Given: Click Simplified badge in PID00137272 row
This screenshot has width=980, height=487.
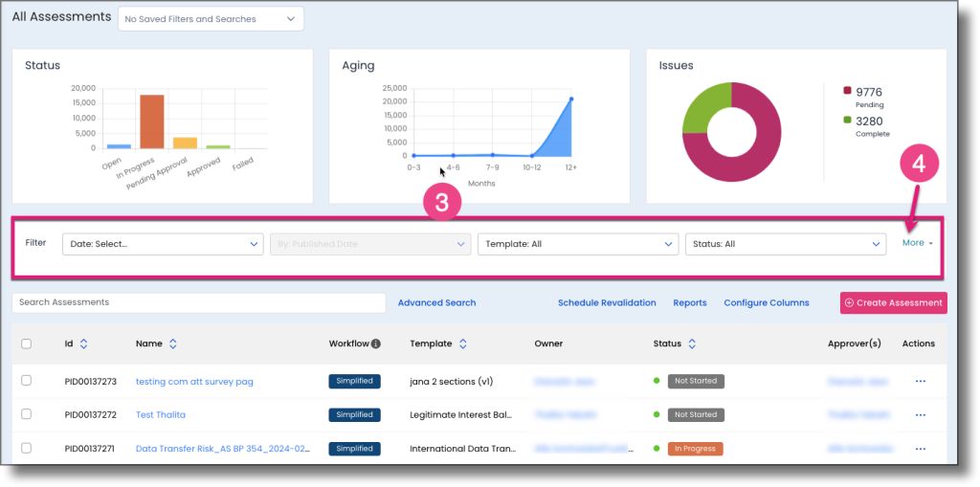Looking at the screenshot, I should click(354, 415).
